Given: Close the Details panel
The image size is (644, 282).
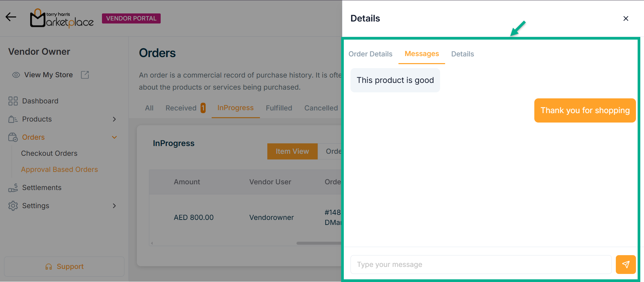Looking at the screenshot, I should pyautogui.click(x=626, y=18).
